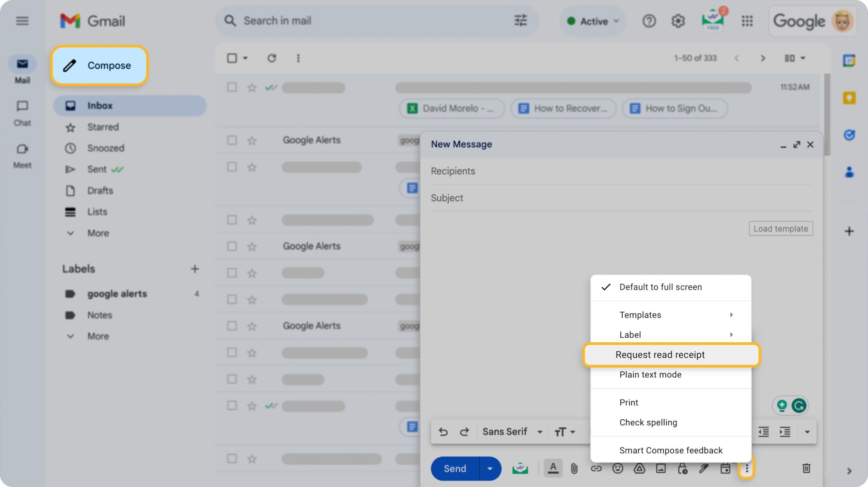Open the Sans Serif font dropdown

tap(511, 431)
